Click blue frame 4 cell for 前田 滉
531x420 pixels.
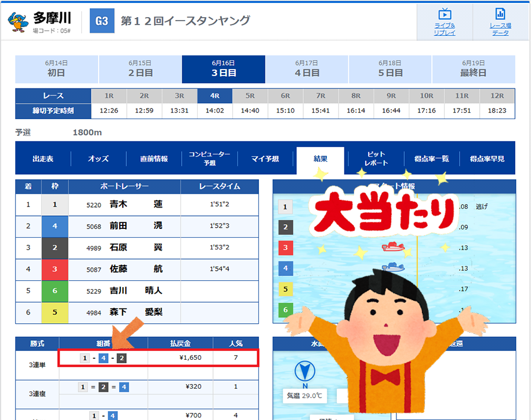[55, 227]
